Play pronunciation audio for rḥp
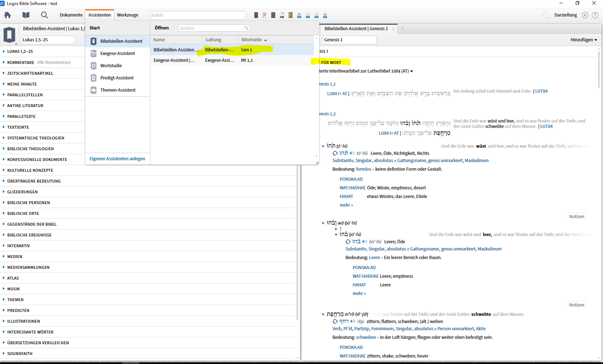This screenshot has width=603, height=364. click(x=353, y=321)
